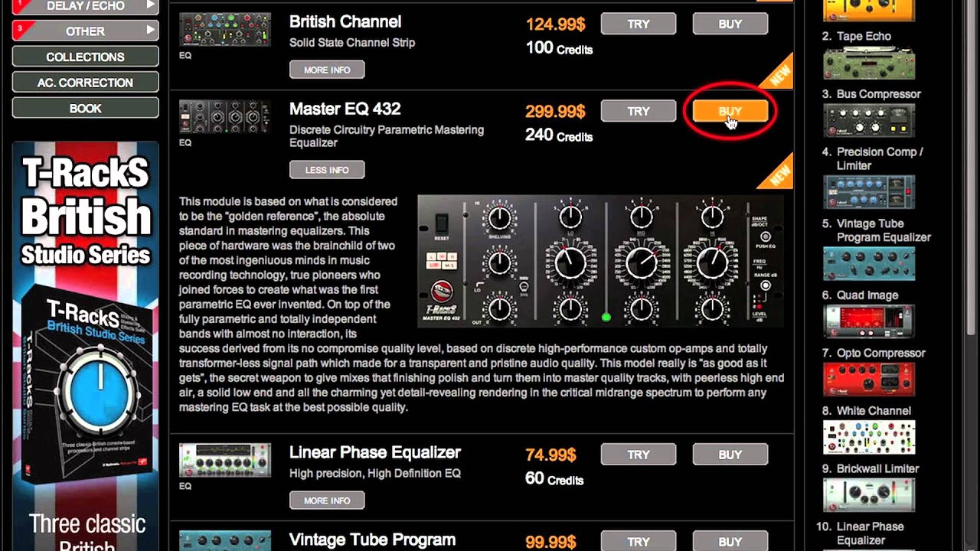Select the COLLECTIONS category

(x=85, y=57)
